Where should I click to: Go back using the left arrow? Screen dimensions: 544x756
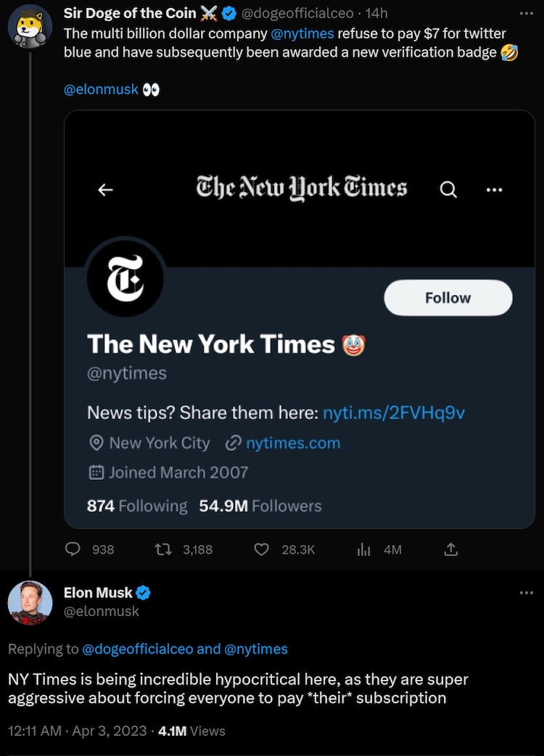106,190
